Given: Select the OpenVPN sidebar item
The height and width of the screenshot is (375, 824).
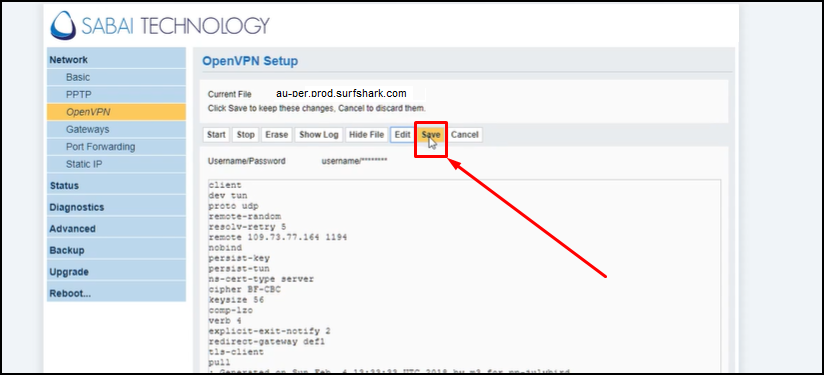Looking at the screenshot, I should 116,112.
